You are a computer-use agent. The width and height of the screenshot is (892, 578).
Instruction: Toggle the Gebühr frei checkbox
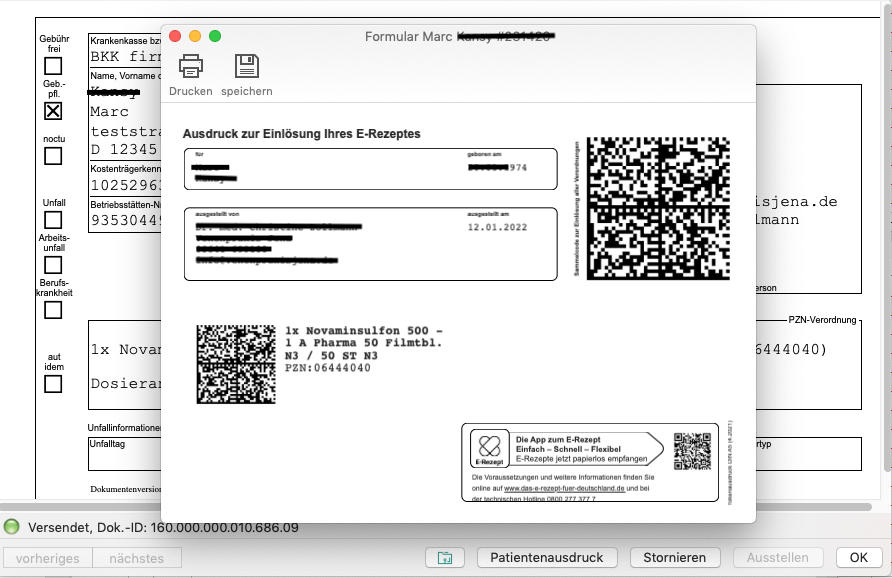(53, 66)
